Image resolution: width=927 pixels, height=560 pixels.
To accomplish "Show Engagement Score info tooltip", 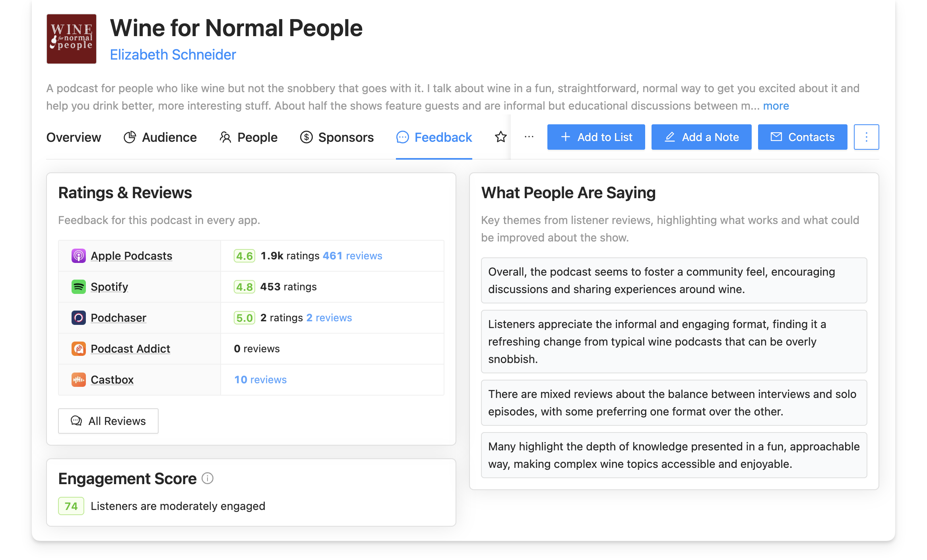I will point(208,478).
